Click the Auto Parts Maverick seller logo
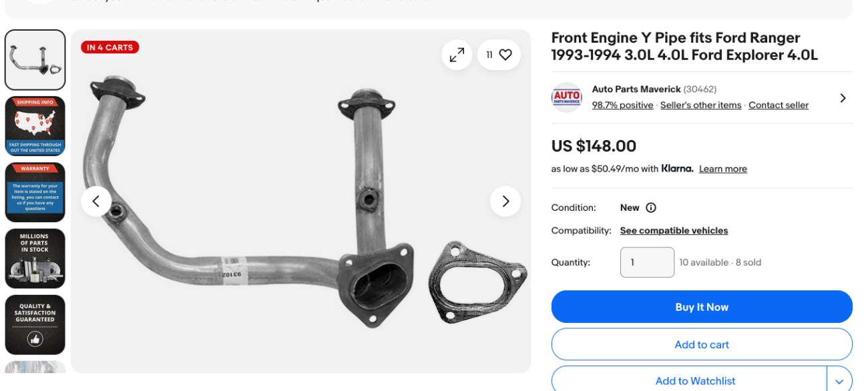Viewport: 868px width, 391px height. tap(566, 97)
